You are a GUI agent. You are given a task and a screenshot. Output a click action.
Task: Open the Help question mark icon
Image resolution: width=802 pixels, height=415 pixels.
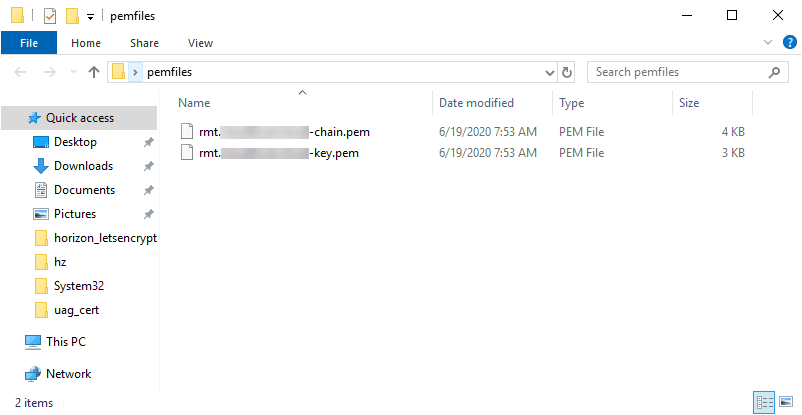point(789,43)
